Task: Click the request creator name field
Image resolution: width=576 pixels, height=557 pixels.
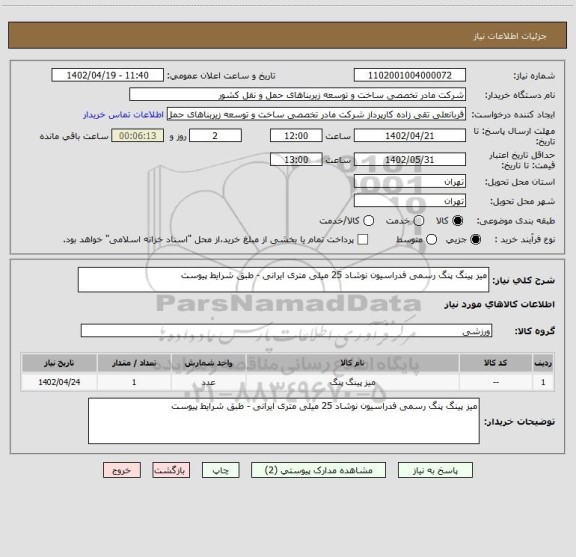Action: click(x=316, y=114)
